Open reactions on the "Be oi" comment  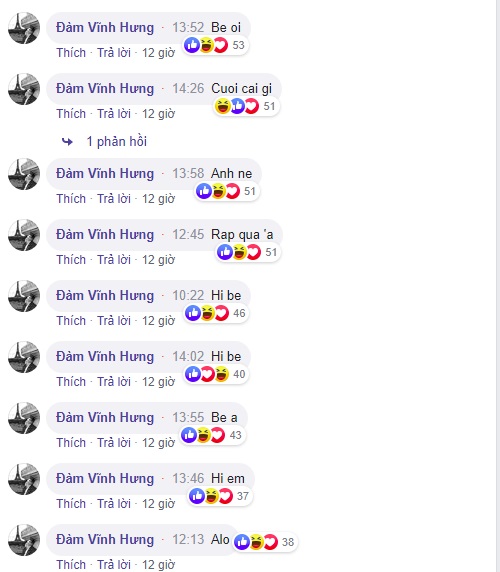[x=215, y=45]
